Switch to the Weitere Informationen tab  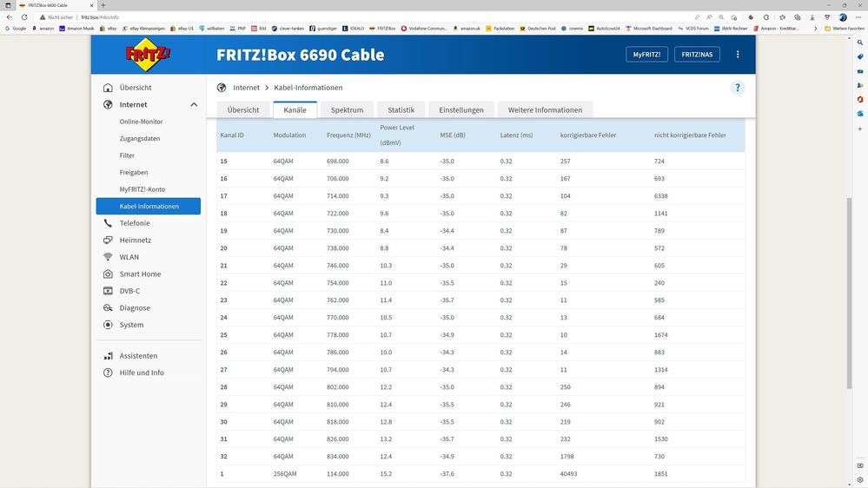(x=546, y=109)
